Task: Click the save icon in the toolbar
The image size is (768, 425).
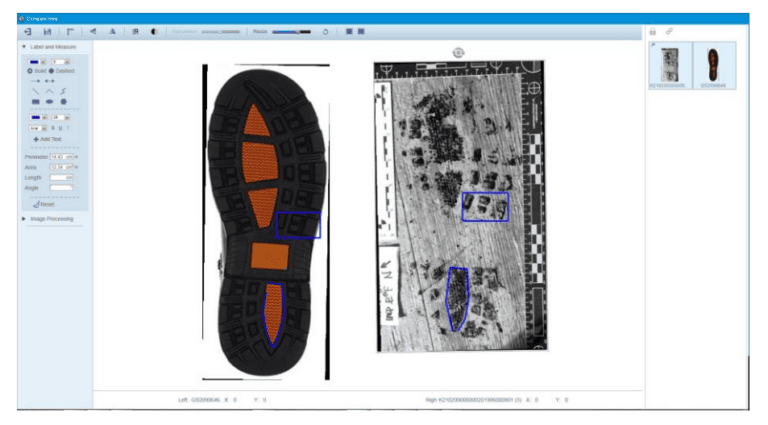Action: click(x=48, y=32)
